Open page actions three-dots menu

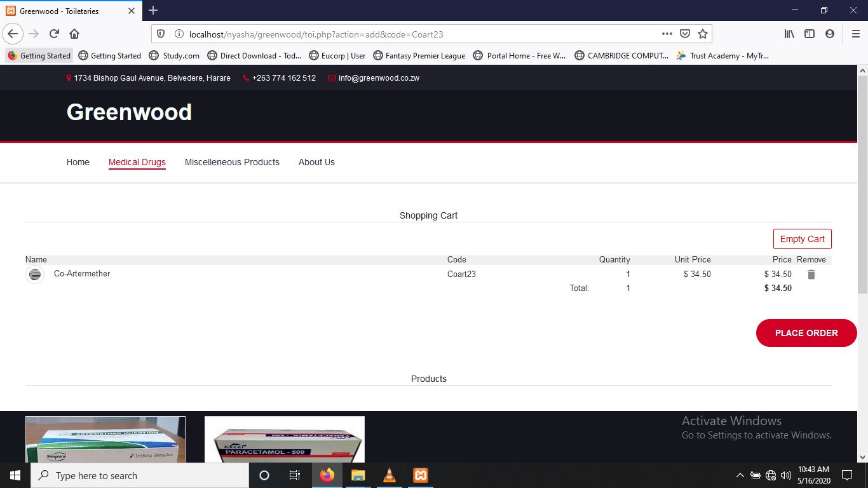(667, 34)
